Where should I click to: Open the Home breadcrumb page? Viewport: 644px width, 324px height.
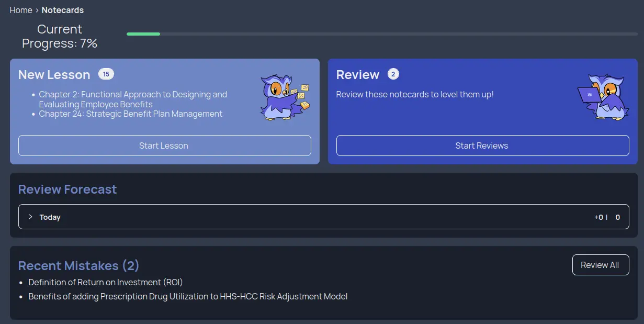tap(21, 9)
